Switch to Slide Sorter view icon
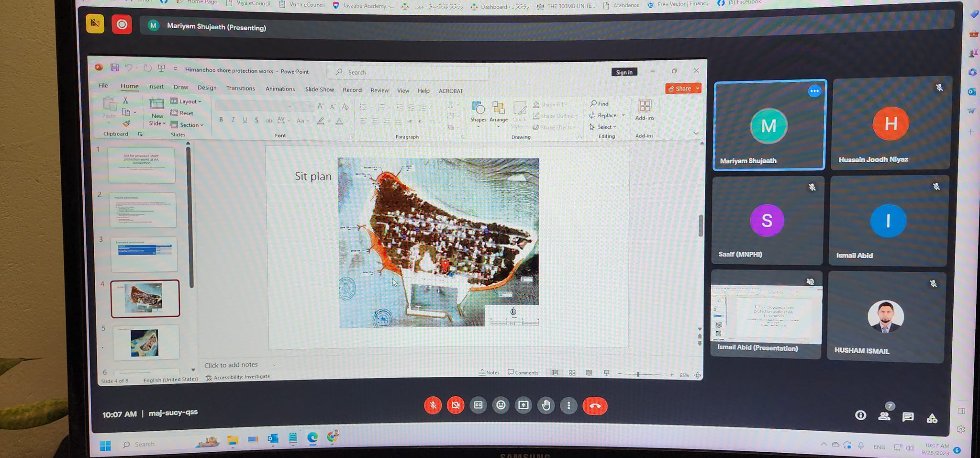This screenshot has height=458, width=980. [x=572, y=372]
